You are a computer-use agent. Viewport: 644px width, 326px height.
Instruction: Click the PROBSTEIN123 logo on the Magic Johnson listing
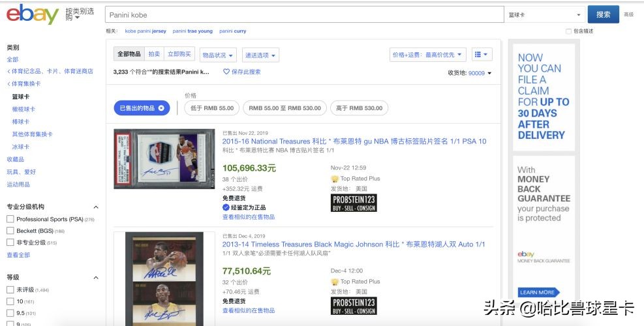tap(354, 306)
